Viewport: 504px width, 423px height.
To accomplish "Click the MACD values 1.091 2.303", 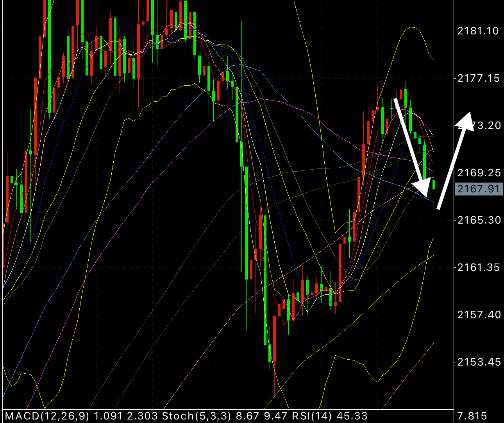I will point(125,416).
